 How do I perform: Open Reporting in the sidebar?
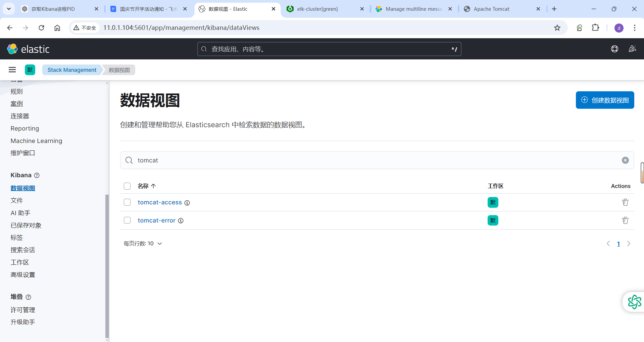[25, 129]
